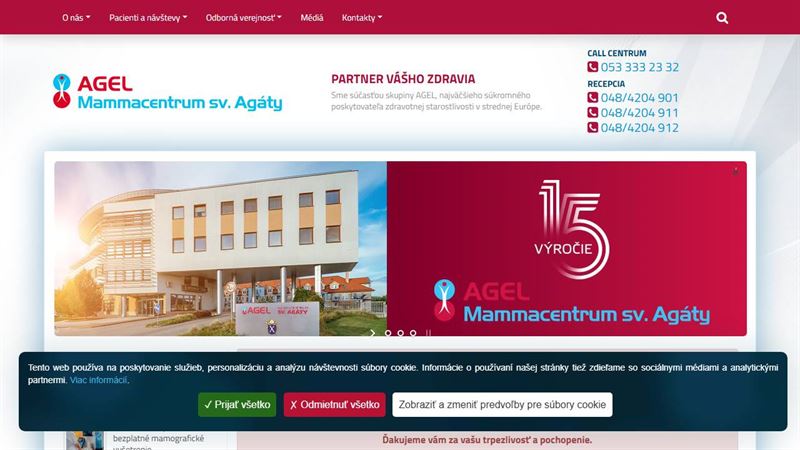The height and width of the screenshot is (450, 800).
Task: Expand the O nás dropdown menu
Action: (76, 17)
